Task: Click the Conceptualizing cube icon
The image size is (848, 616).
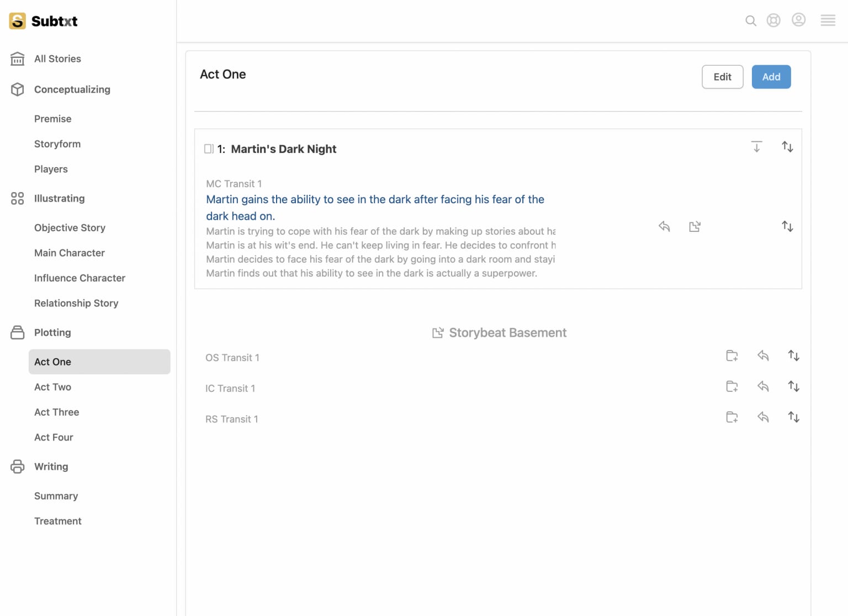Action: [x=18, y=89]
